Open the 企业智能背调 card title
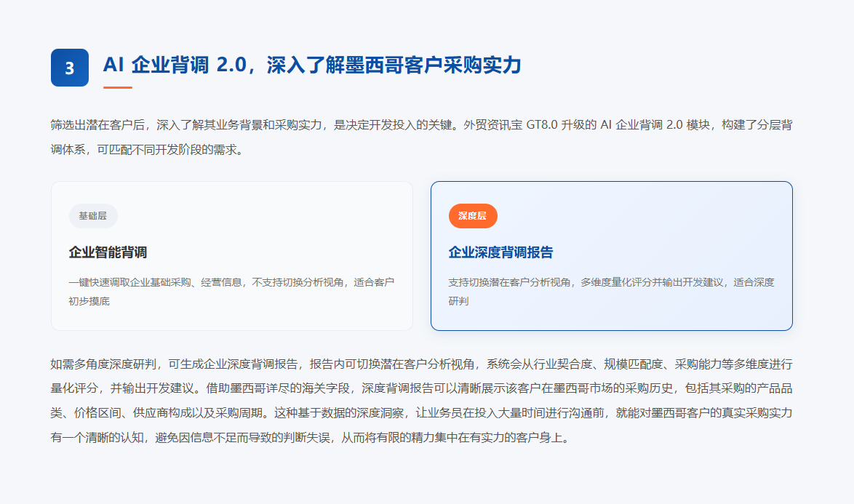The image size is (854, 504). coord(108,252)
